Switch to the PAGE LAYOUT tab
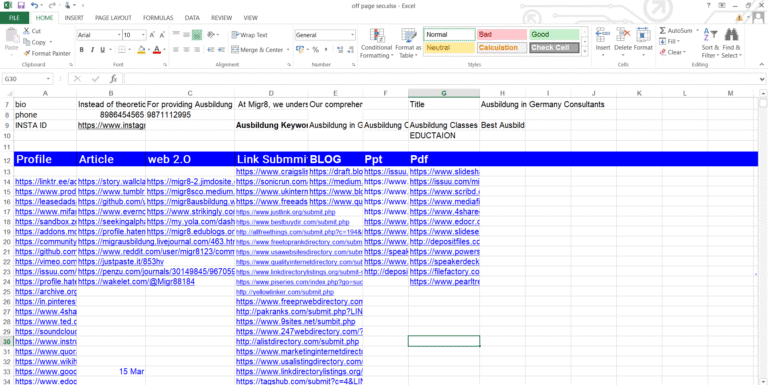 click(x=113, y=18)
